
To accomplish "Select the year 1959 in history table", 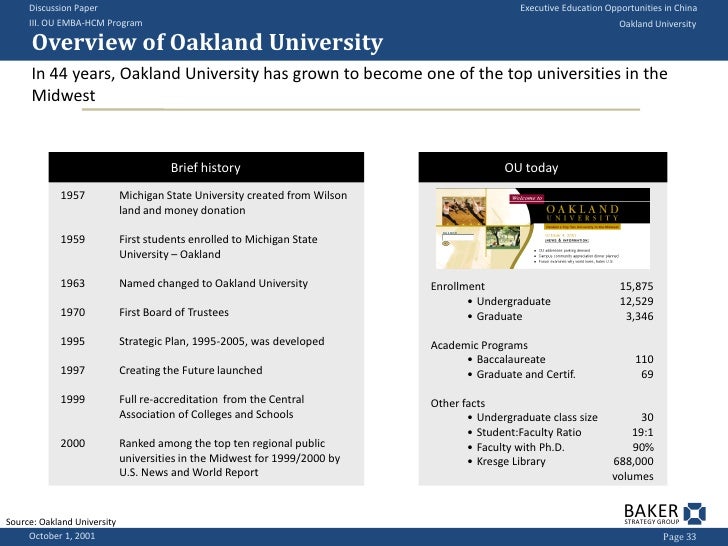I will click(x=72, y=240).
